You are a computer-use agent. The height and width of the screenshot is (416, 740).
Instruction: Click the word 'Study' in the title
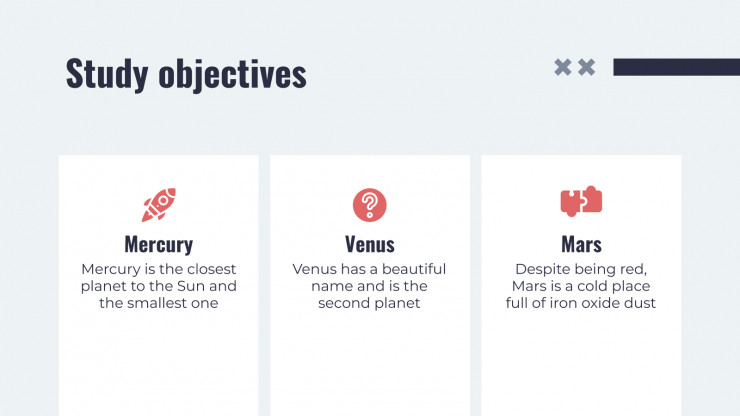[x=107, y=75]
